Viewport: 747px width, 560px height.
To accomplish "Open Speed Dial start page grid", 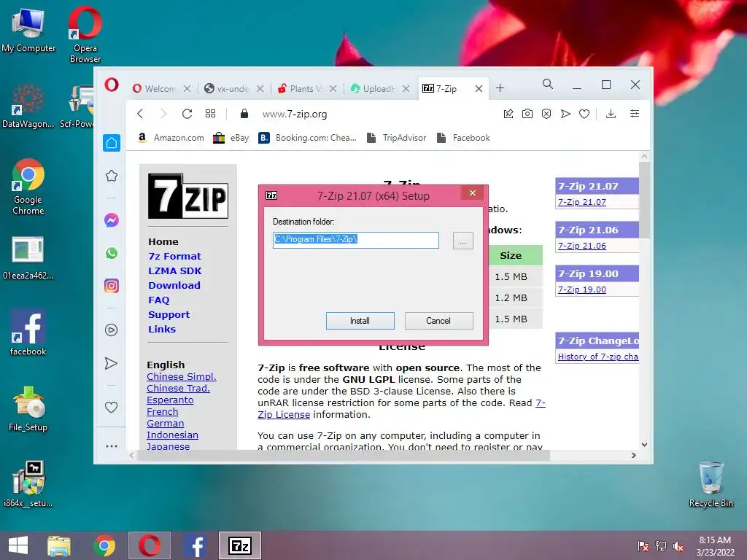I will pyautogui.click(x=211, y=114).
